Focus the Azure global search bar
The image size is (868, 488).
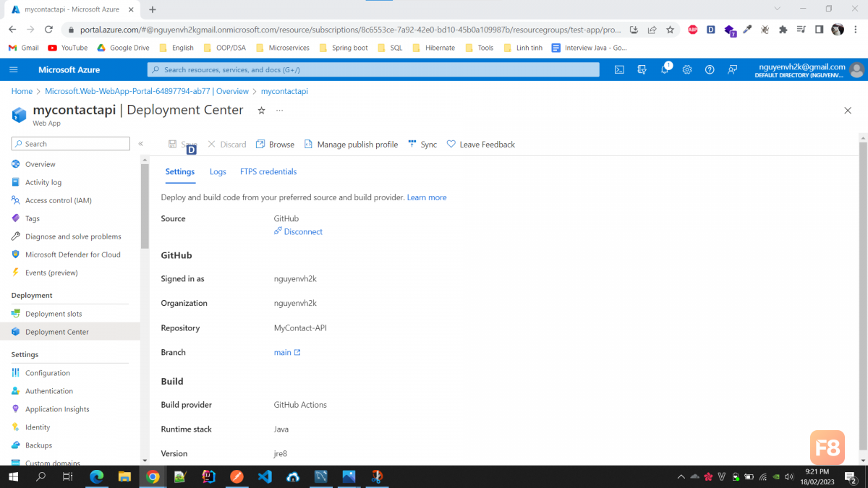[x=373, y=69]
